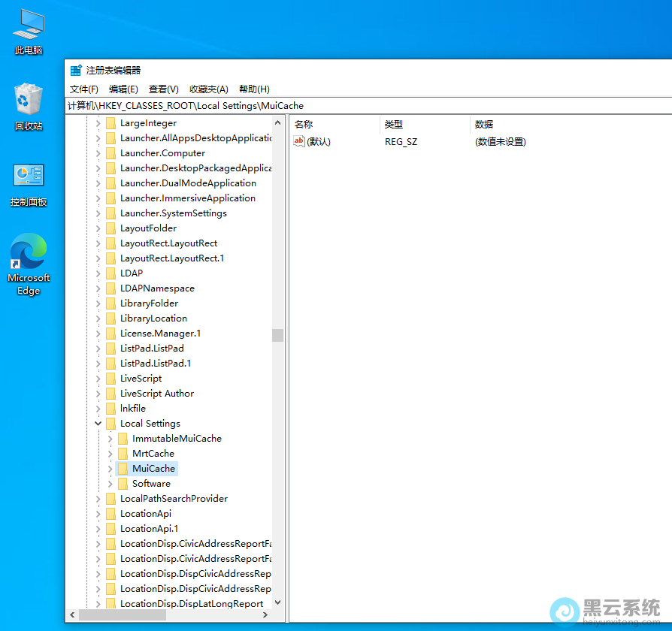
Task: Expand the Software subkey arrow
Action: [110, 484]
